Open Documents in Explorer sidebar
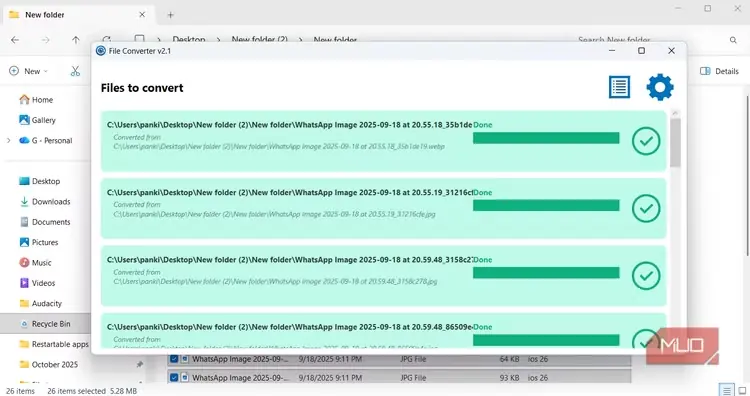Image resolution: width=750 pixels, height=396 pixels. pos(45,222)
